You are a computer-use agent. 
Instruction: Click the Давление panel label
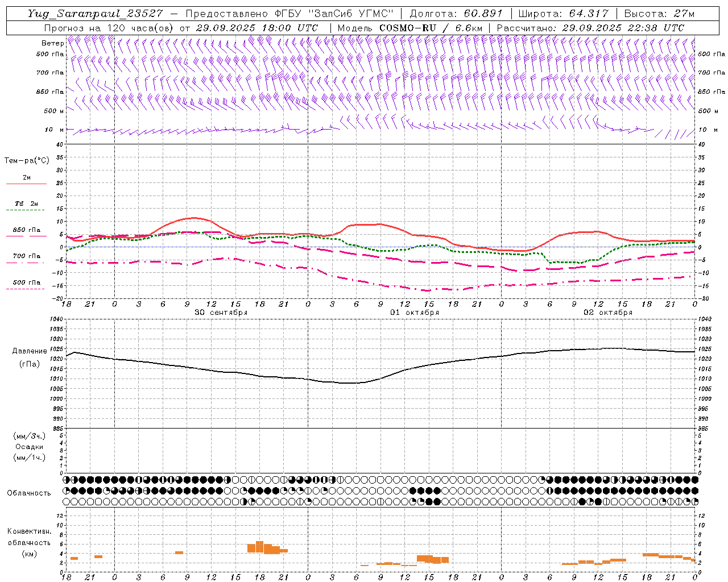pyautogui.click(x=30, y=351)
